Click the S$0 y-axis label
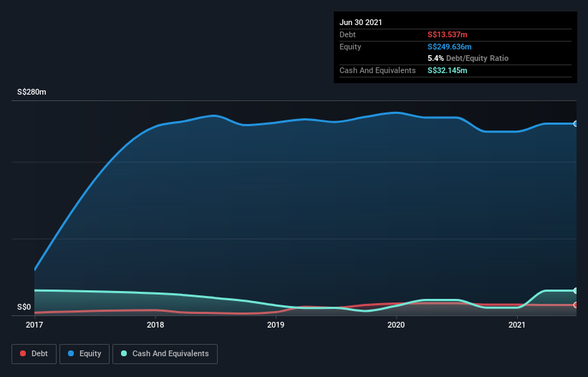The image size is (588, 377). click(x=24, y=307)
